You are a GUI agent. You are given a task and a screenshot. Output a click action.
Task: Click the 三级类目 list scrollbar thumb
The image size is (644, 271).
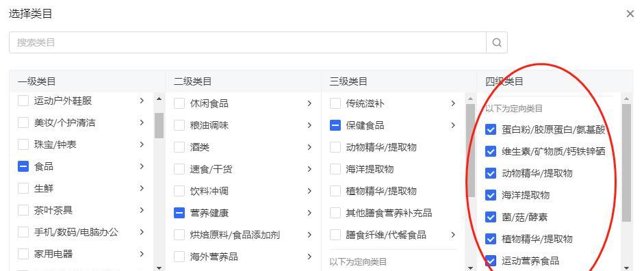[x=471, y=150]
